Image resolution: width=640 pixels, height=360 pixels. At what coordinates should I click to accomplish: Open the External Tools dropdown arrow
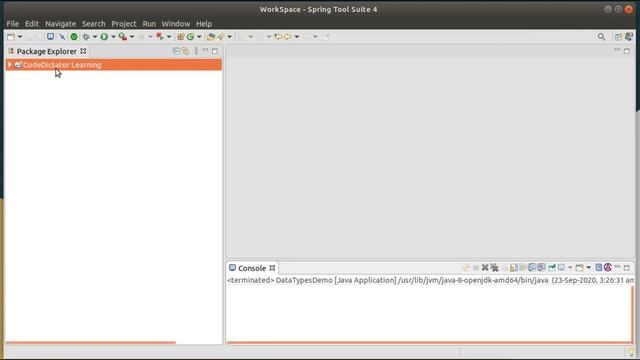click(132, 37)
